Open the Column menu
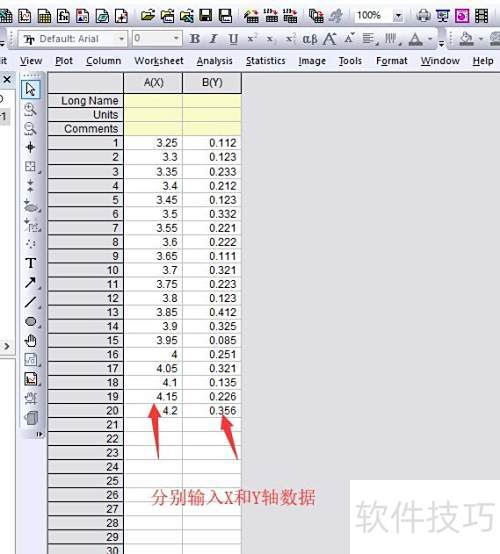500x554 pixels. [x=104, y=61]
